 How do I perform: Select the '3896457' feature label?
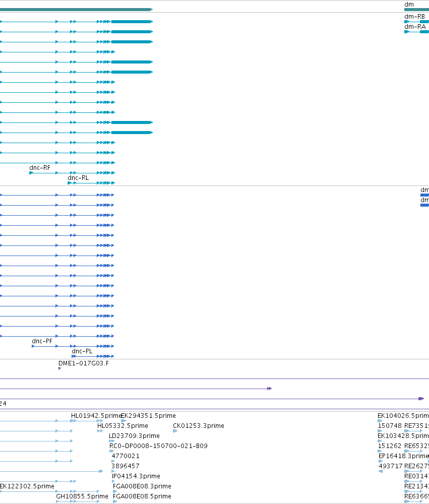(126, 466)
